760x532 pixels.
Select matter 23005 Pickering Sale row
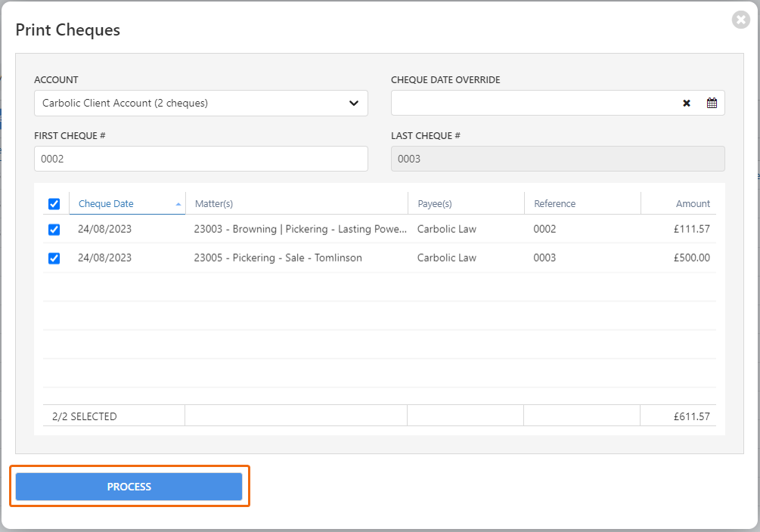click(278, 258)
